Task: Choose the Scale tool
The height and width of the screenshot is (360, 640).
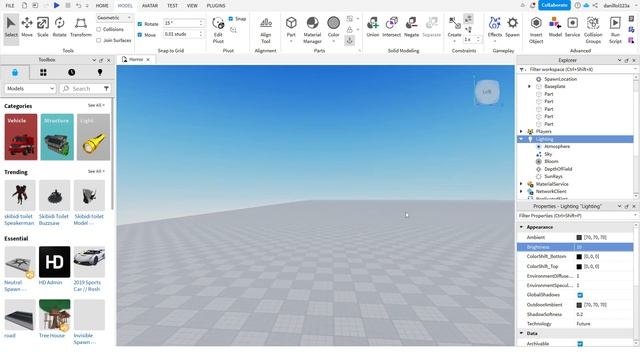Action: 43,27
